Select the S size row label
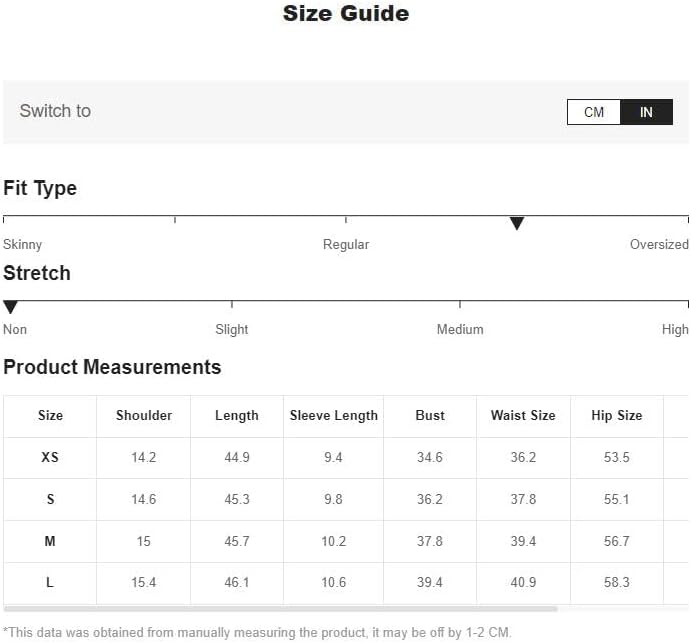Viewport: 691px width, 643px height. (50, 500)
